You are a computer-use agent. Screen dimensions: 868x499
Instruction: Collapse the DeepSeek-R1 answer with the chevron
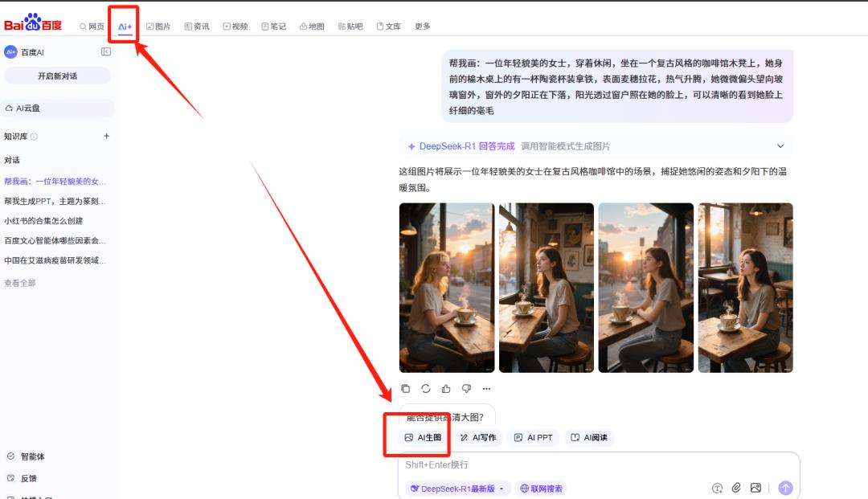pyautogui.click(x=779, y=145)
